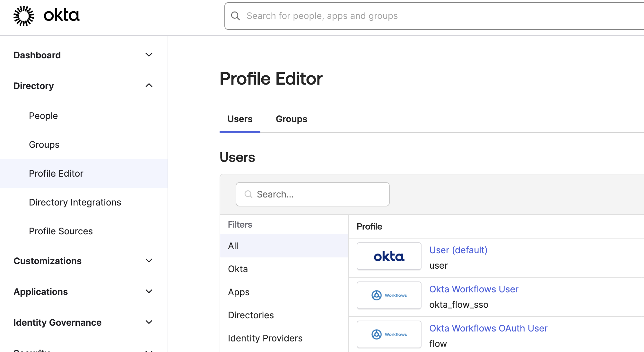Select the Okta filter

tap(284, 269)
